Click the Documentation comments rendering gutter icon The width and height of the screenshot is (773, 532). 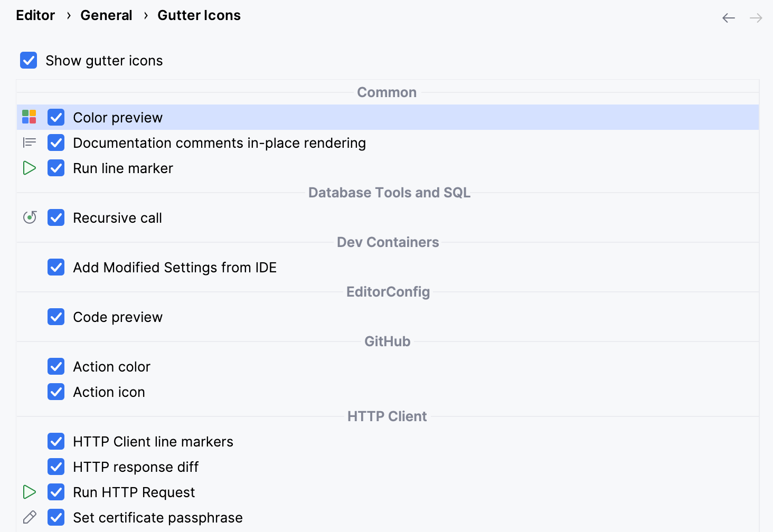pyautogui.click(x=30, y=142)
